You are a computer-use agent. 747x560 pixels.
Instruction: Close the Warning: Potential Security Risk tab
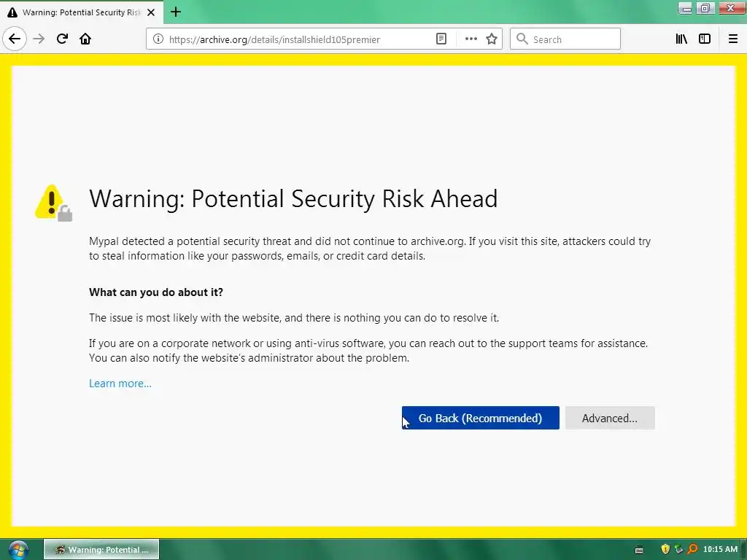[151, 12]
